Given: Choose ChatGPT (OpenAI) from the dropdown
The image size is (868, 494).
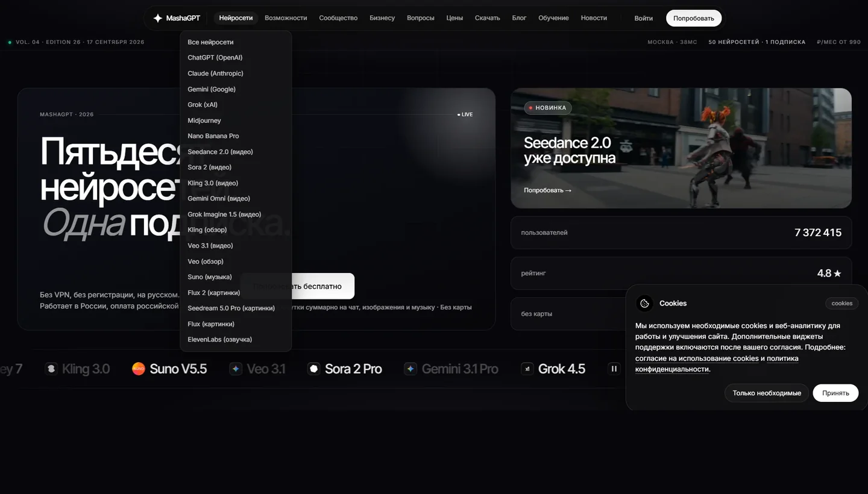Looking at the screenshot, I should point(236,58).
